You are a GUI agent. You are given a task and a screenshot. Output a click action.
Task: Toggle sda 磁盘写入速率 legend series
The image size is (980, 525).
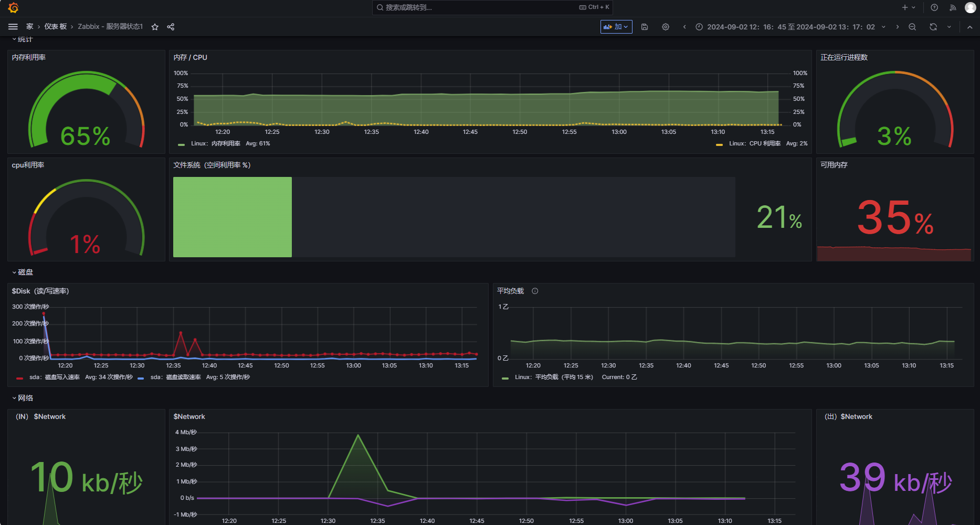pos(55,377)
